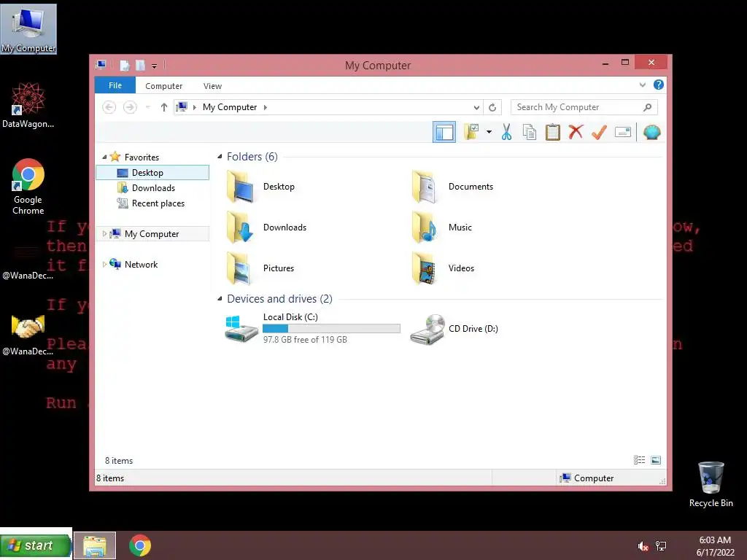
Task: Open the View ribbon tab
Action: point(212,86)
